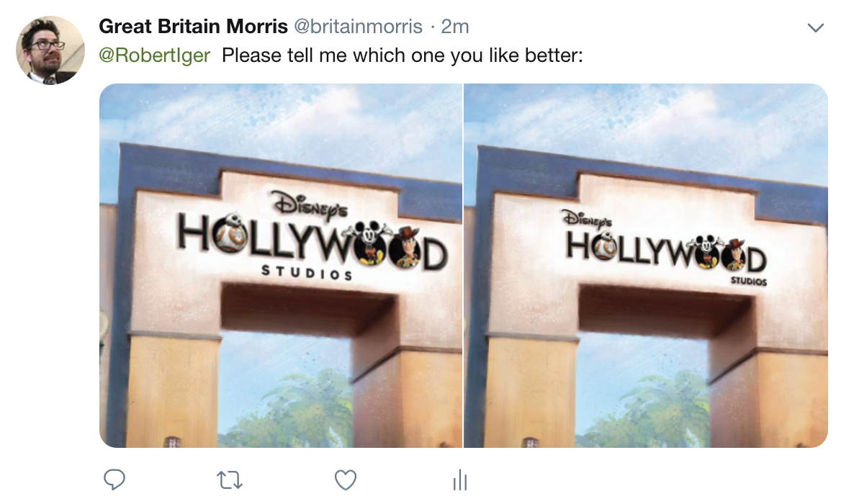Open the tweet options chevron menu
This screenshot has height=504, width=841.
815,27
